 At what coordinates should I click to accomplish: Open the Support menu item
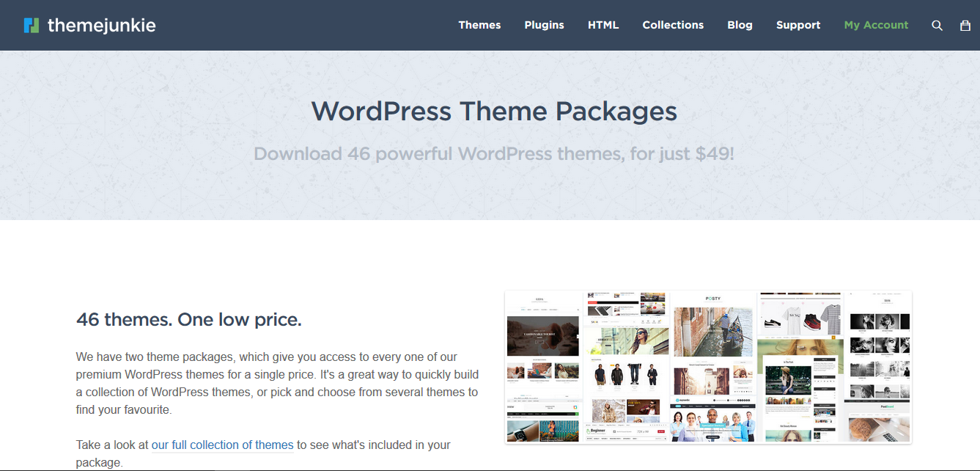click(798, 25)
